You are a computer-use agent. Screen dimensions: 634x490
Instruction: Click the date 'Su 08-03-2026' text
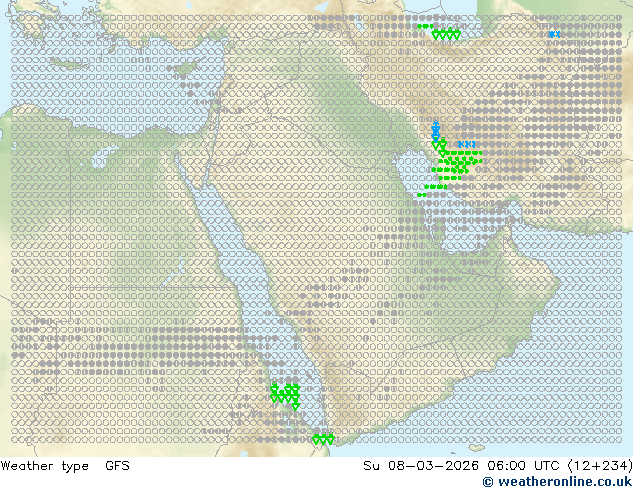click(x=421, y=466)
